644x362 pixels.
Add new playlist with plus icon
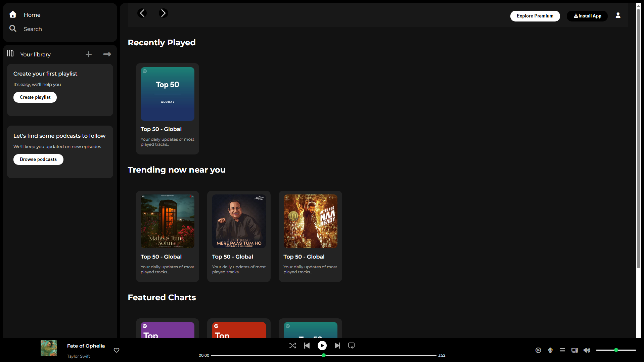[89, 54]
